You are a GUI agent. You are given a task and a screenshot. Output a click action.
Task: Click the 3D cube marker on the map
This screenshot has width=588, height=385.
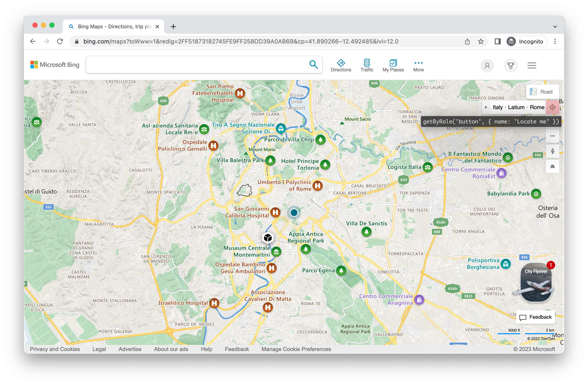268,238
